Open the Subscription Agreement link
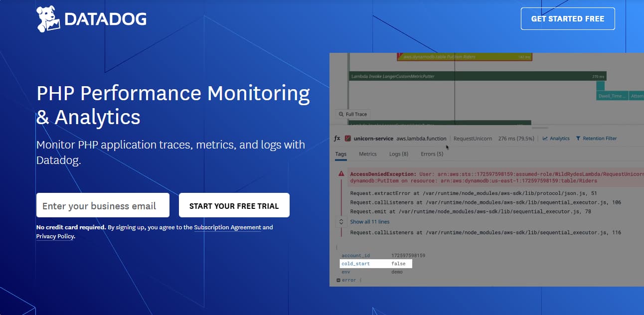 click(x=227, y=227)
